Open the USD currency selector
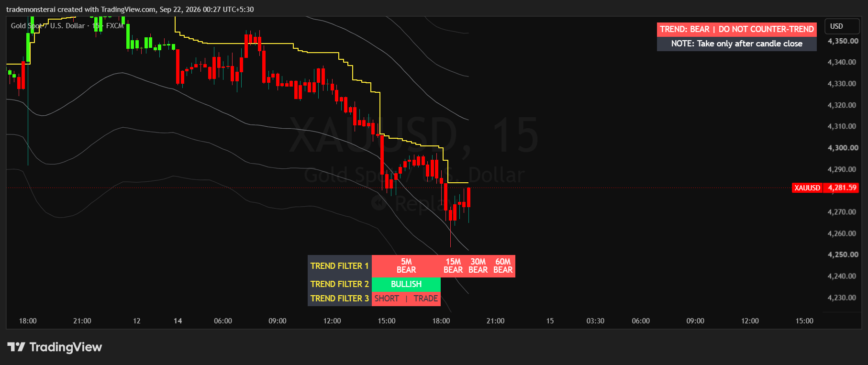 (842, 26)
